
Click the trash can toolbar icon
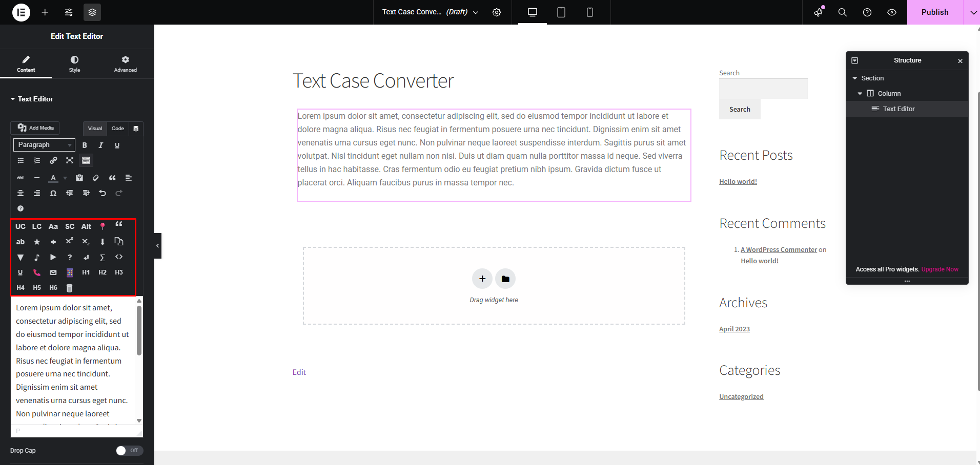pyautogui.click(x=70, y=288)
